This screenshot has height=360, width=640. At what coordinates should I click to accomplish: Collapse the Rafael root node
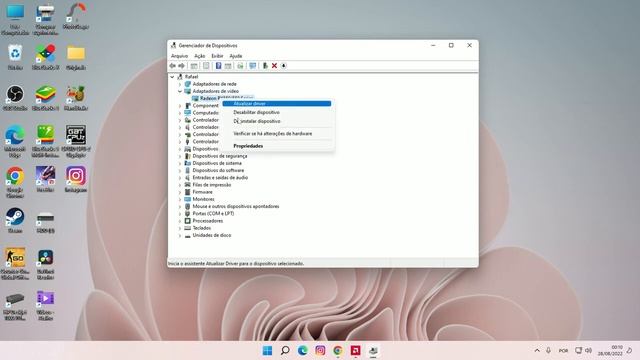point(172,77)
